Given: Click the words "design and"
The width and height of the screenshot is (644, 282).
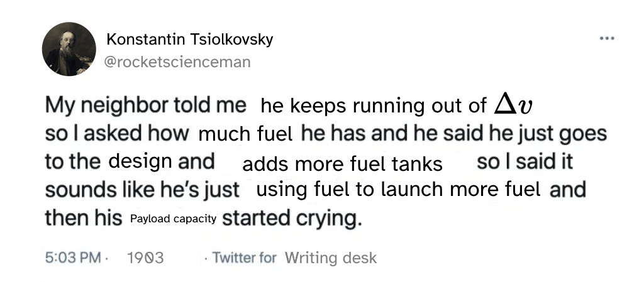Looking at the screenshot, I should coord(162,161).
